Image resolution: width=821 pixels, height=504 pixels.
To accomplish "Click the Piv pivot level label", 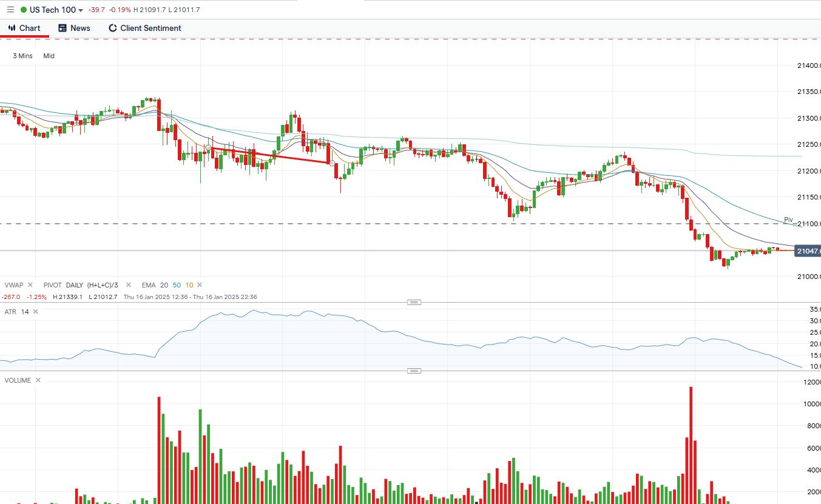I will [x=788, y=220].
